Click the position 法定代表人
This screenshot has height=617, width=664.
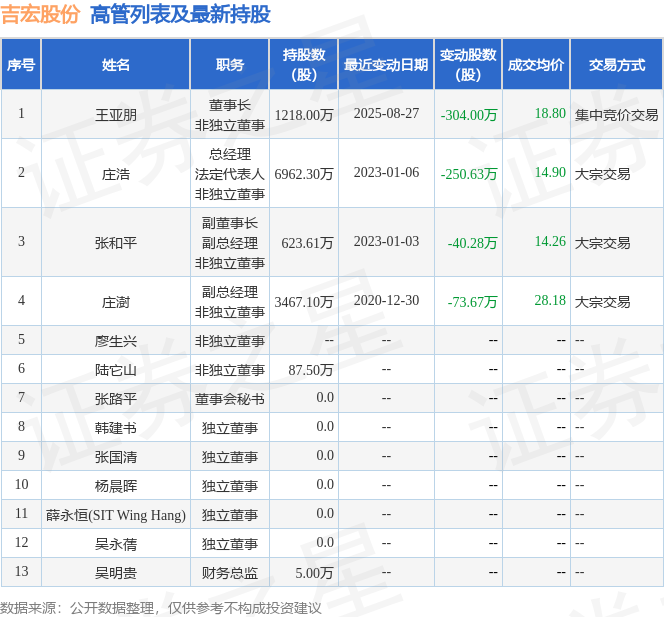[x=230, y=174]
